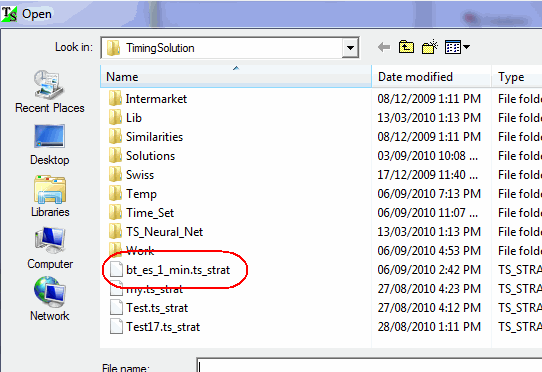Click the Time_Set folder icon
542x372 pixels.
click(115, 213)
